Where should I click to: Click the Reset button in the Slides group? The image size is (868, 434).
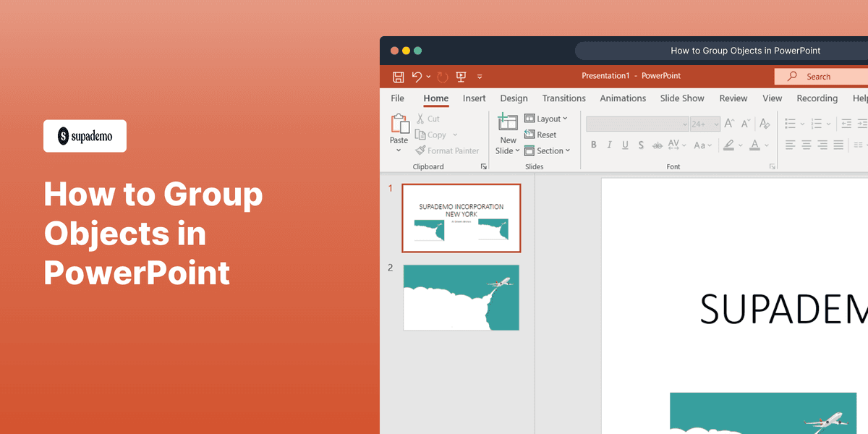tap(541, 135)
